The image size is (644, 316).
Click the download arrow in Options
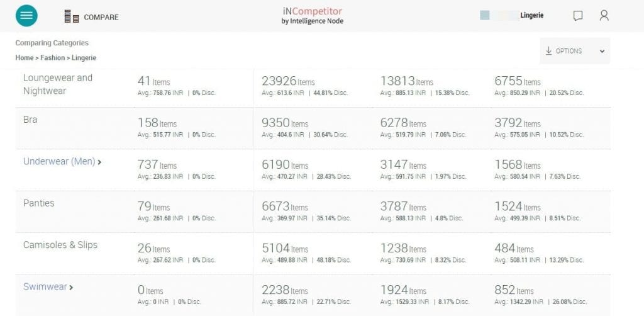coord(548,51)
